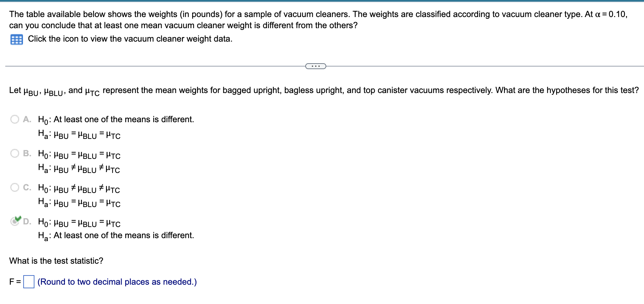Click the spreadsheet-style icon above the divider
644x304 pixels.
[17, 39]
